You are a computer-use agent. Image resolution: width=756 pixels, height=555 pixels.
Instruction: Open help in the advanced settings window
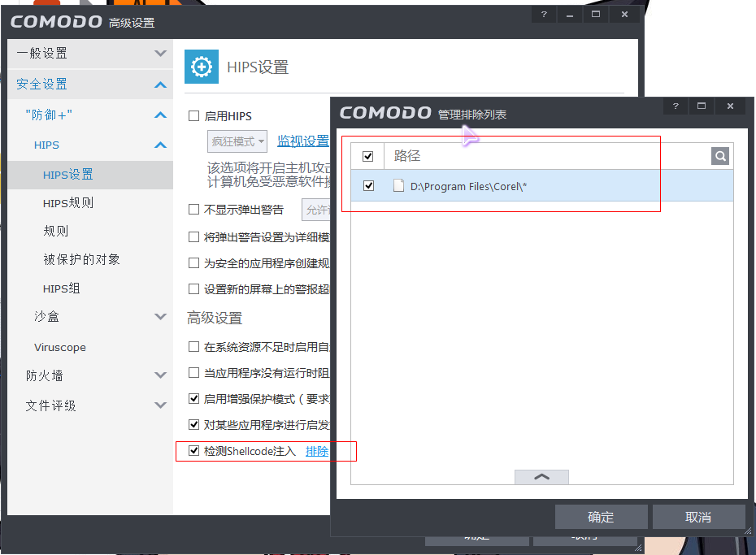[x=544, y=15]
